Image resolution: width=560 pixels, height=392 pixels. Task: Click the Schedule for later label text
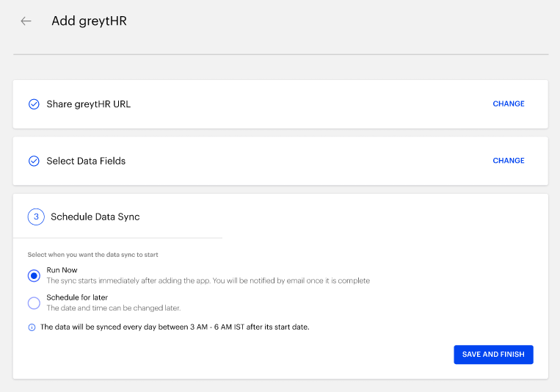click(x=77, y=297)
